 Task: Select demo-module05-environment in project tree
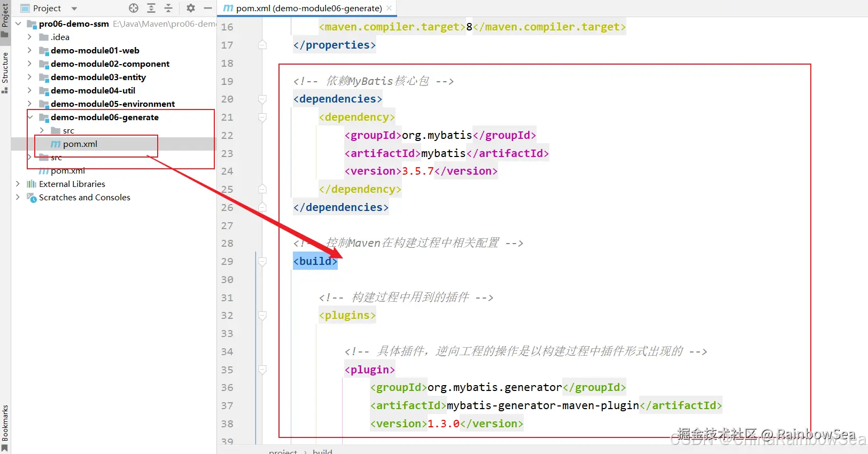click(x=113, y=104)
